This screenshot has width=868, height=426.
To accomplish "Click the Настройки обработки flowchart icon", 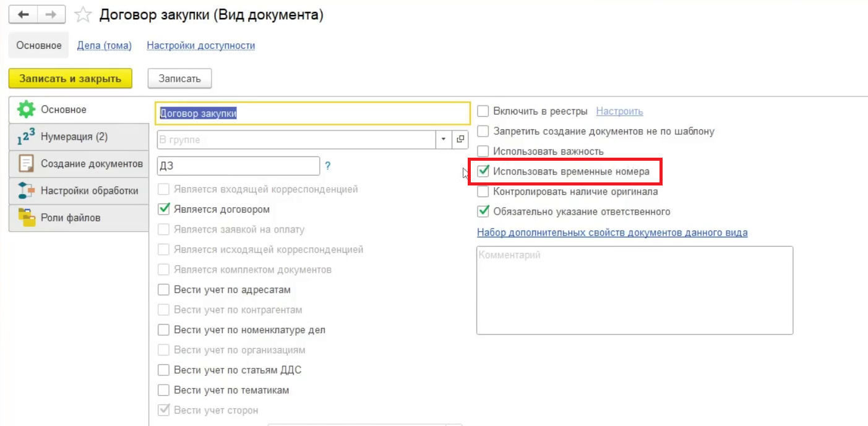I will coord(26,191).
